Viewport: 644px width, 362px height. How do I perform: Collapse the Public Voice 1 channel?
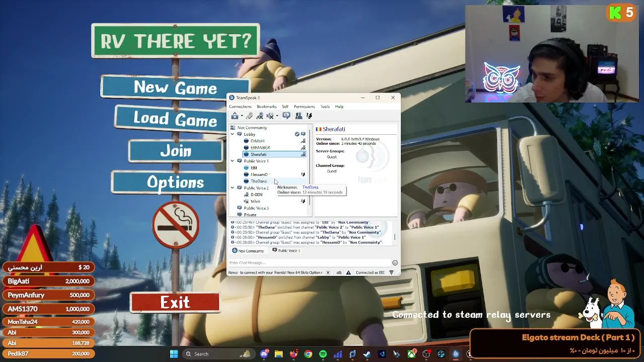click(x=232, y=161)
